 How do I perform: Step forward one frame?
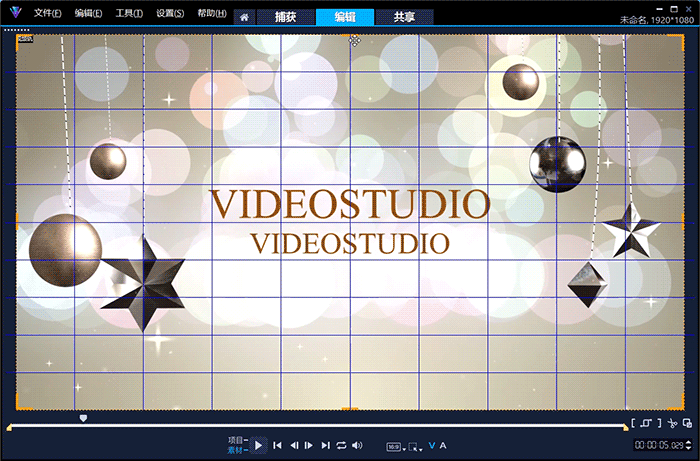[309, 445]
